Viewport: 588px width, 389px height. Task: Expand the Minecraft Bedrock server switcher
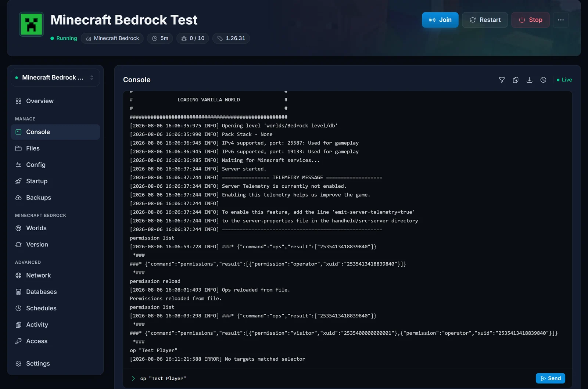click(x=55, y=78)
